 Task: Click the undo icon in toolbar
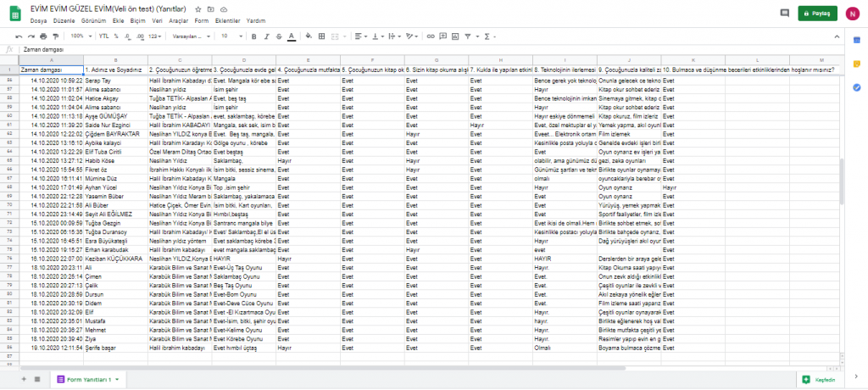19,36
